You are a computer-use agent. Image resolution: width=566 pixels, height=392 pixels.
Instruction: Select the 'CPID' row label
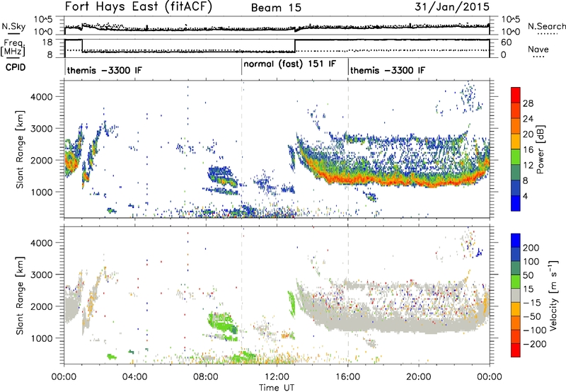(16, 67)
